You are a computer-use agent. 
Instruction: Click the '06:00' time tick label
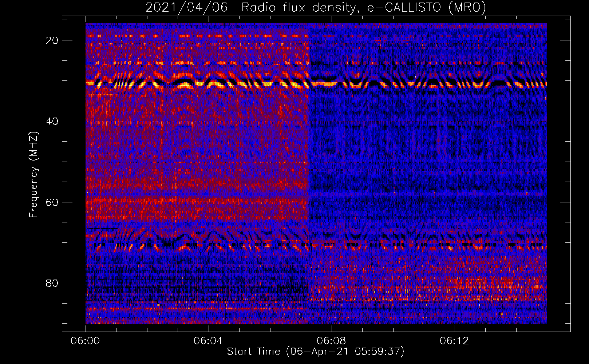click(85, 341)
